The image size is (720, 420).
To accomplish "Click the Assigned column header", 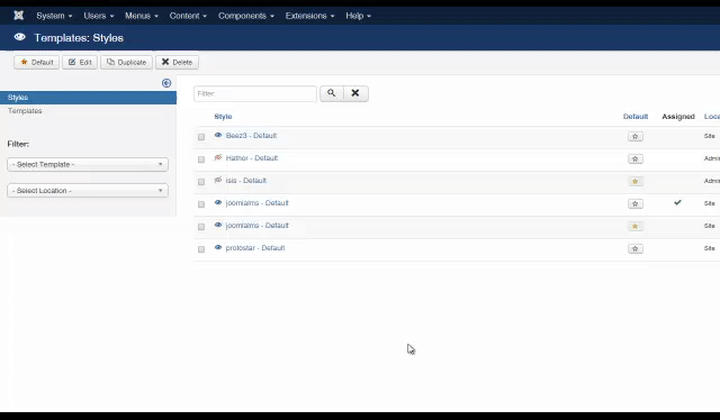I will coord(678,117).
